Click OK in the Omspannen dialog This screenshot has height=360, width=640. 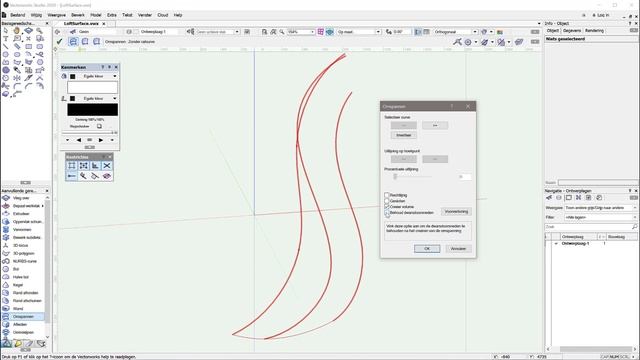tap(427, 249)
